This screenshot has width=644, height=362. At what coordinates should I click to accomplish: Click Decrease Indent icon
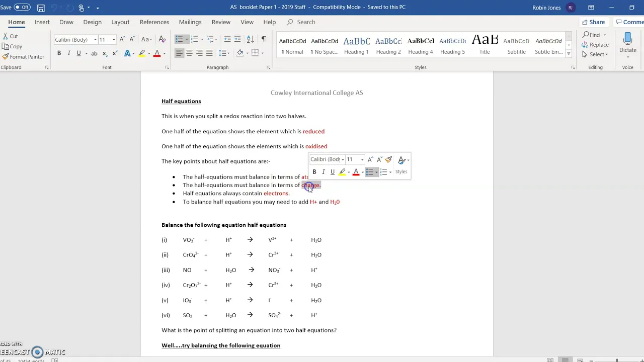pos(227,39)
